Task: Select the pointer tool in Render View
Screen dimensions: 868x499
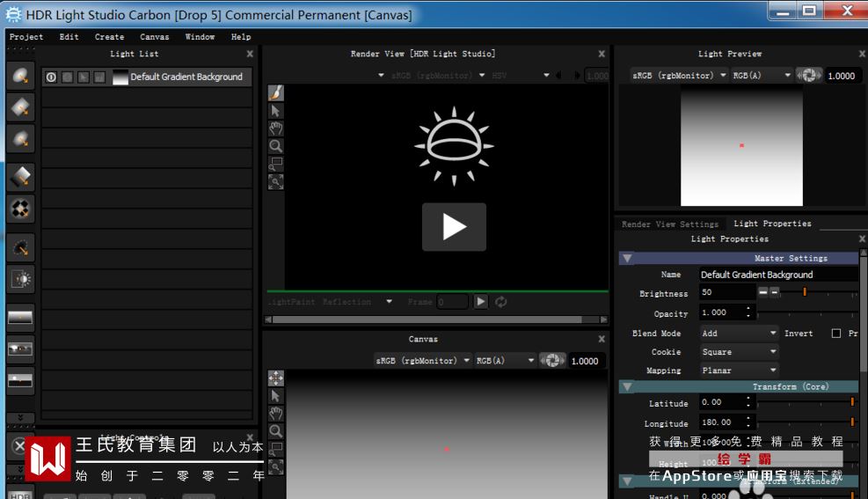Action: point(275,111)
